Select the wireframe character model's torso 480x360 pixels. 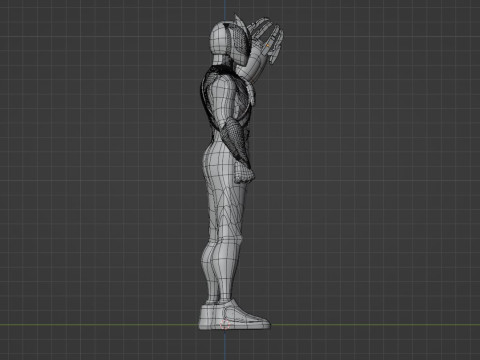coord(227,103)
